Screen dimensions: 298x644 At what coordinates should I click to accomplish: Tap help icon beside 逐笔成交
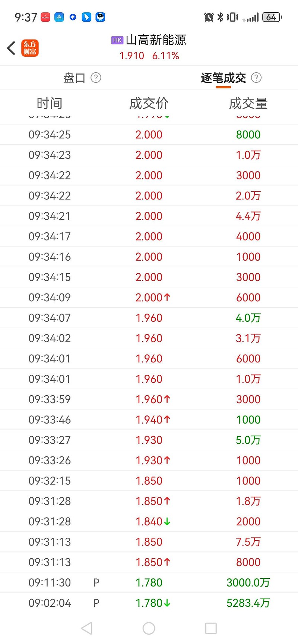[256, 78]
